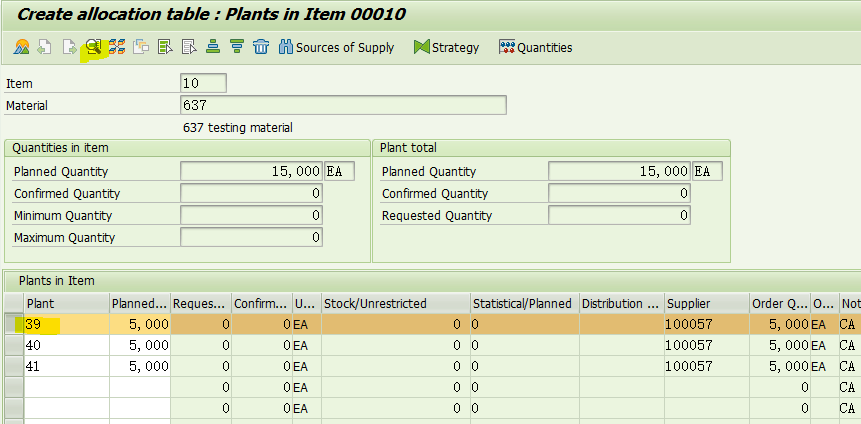Click the grayed copy windows icon
Image resolution: width=861 pixels, height=424 pixels.
pyautogui.click(x=141, y=47)
